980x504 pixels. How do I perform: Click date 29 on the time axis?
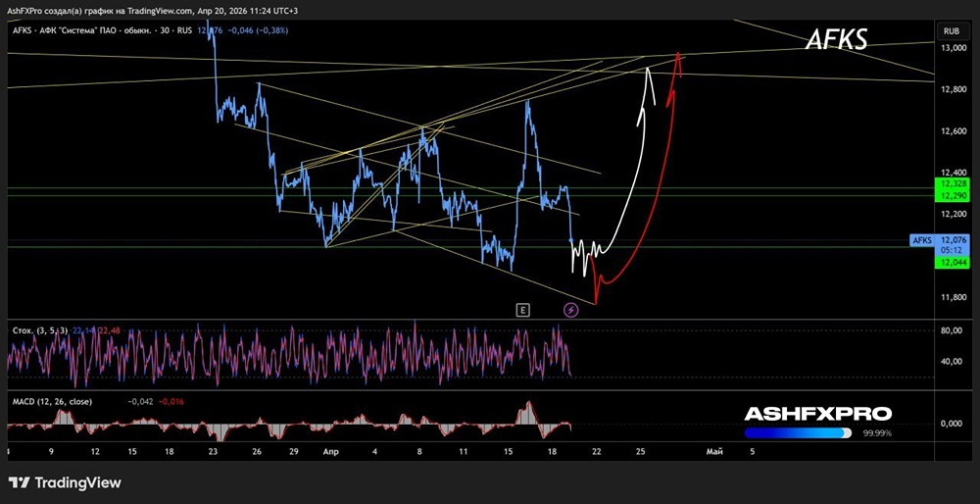pyautogui.click(x=294, y=451)
